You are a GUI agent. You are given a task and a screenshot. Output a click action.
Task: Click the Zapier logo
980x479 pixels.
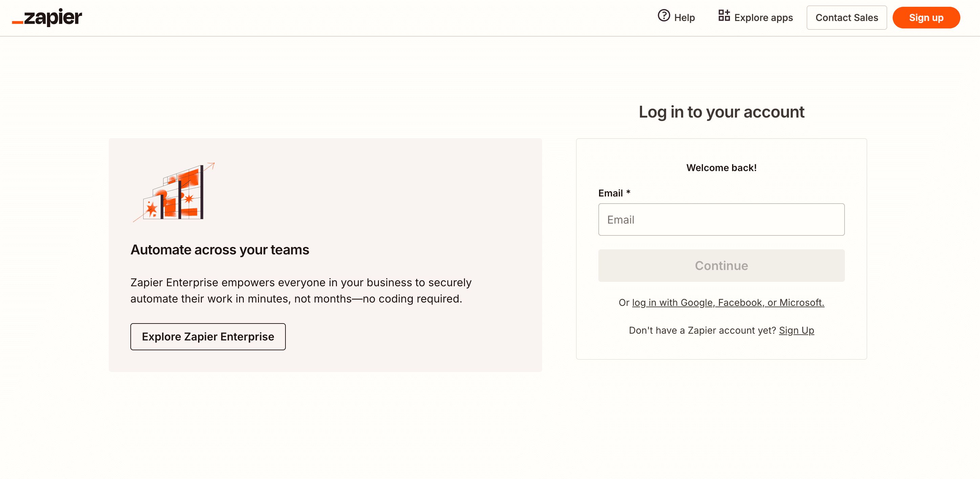point(47,18)
